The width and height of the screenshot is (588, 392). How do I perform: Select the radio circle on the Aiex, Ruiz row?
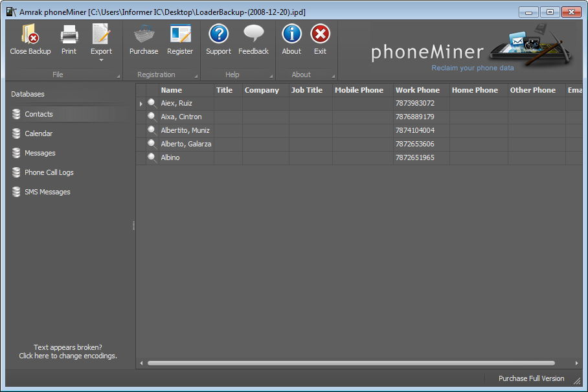click(150, 103)
